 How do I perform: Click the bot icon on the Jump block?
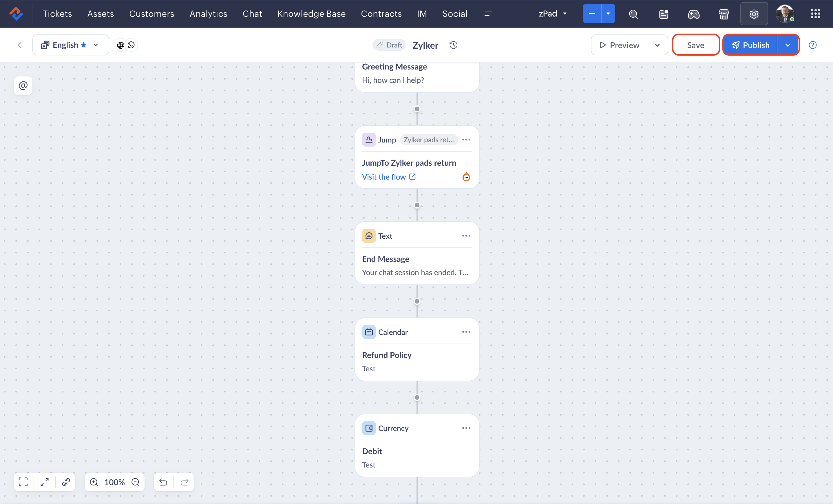(466, 177)
